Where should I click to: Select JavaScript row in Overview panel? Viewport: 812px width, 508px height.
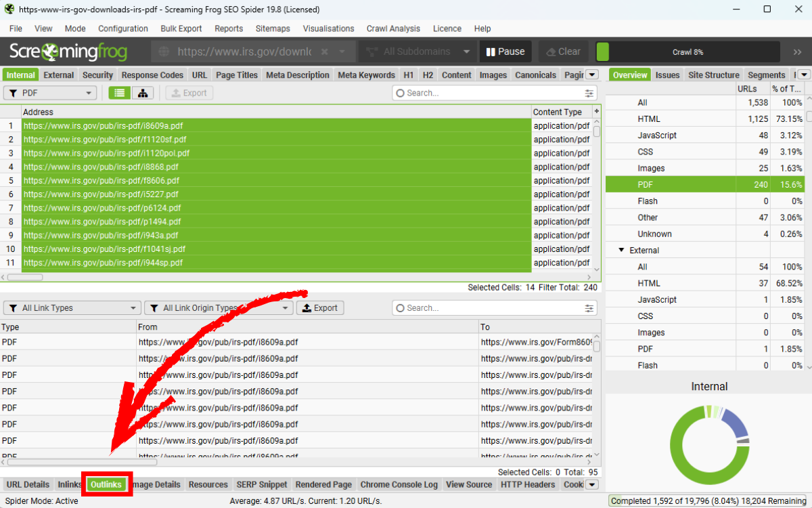[656, 135]
